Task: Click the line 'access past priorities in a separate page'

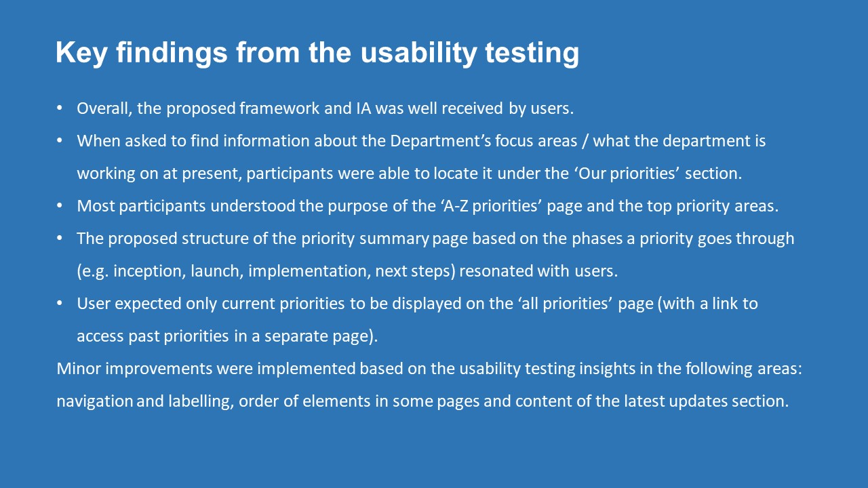Action: [x=227, y=336]
